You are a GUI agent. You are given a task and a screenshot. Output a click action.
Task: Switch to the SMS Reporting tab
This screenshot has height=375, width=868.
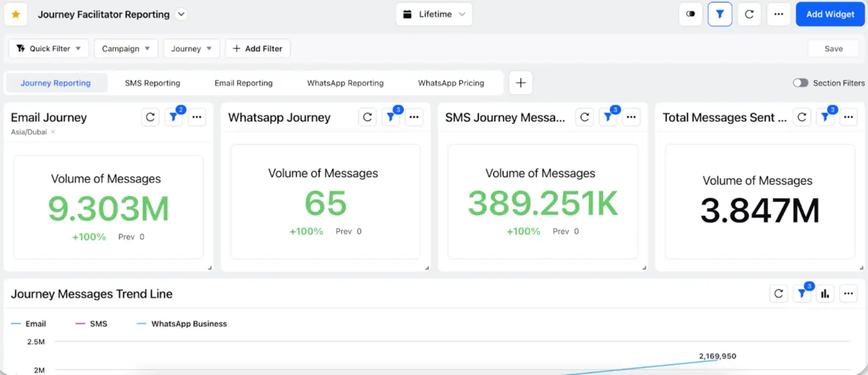[x=153, y=83]
